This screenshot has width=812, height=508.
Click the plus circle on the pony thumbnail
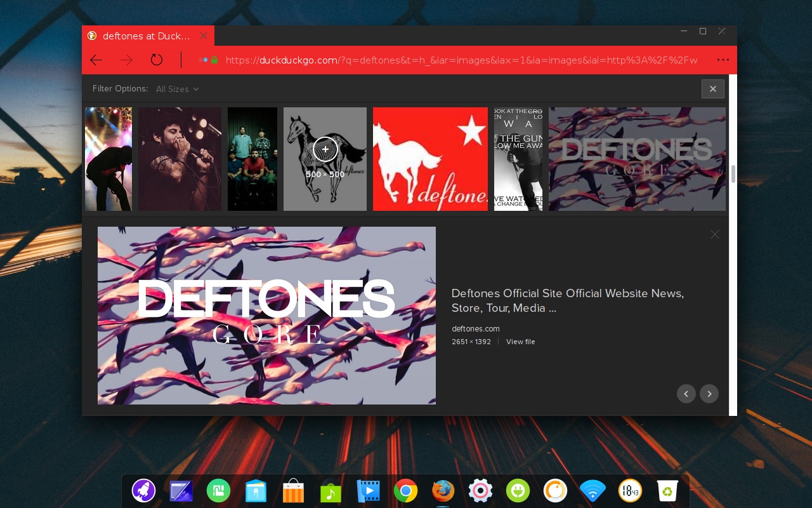(325, 149)
